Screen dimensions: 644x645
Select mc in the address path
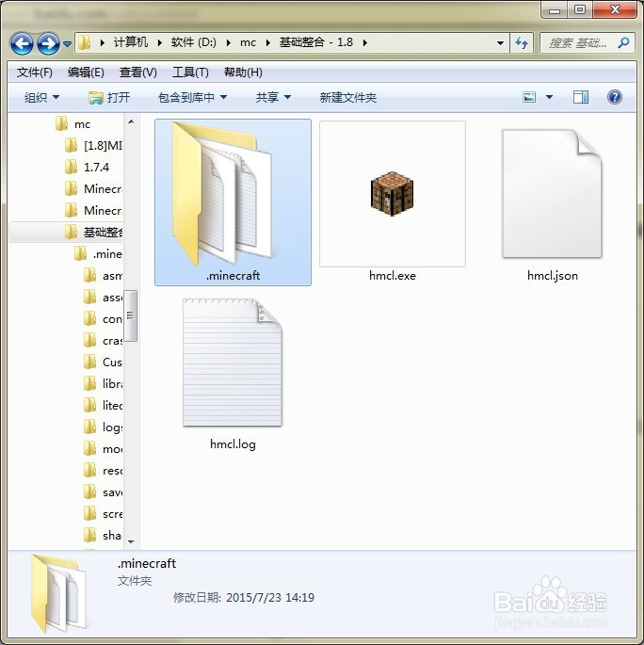pos(248,42)
